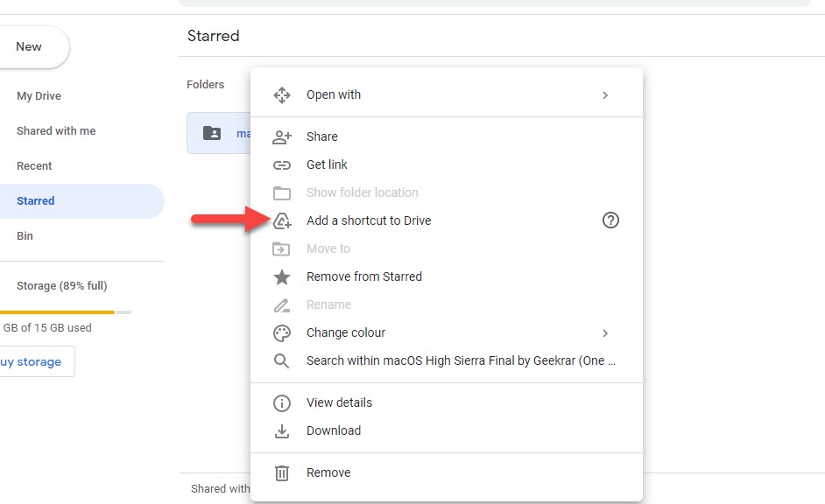Image resolution: width=825 pixels, height=504 pixels.
Task: Open My Drive in sidebar
Action: pyautogui.click(x=39, y=96)
